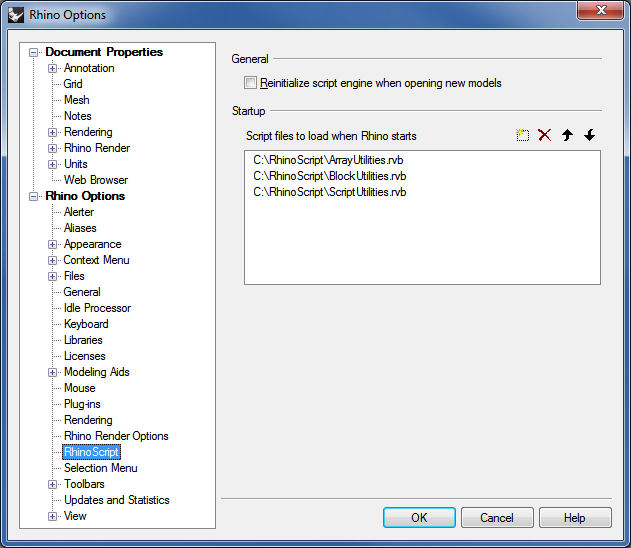Open the Mouse page
The width and height of the screenshot is (631, 548).
tap(80, 388)
